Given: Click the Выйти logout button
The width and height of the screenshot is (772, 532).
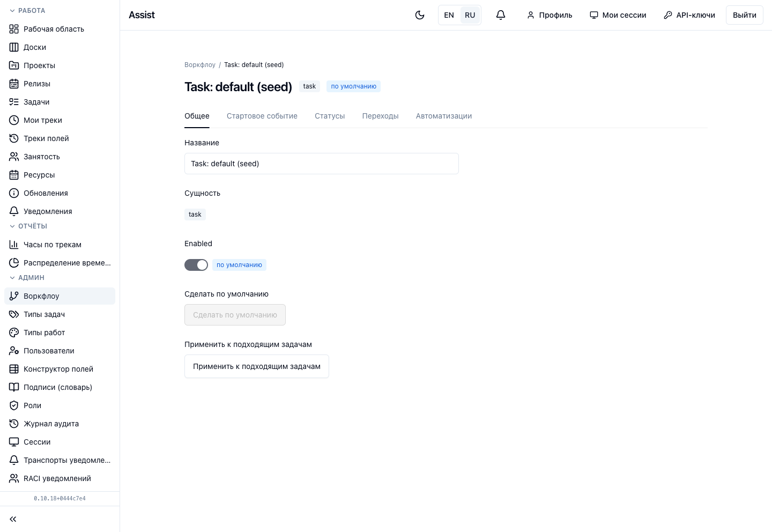Looking at the screenshot, I should click(745, 15).
